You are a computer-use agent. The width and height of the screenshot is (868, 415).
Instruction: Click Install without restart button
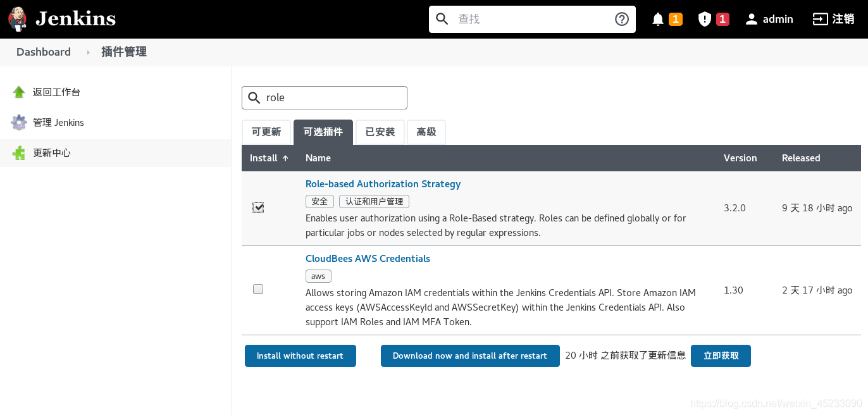coord(301,356)
